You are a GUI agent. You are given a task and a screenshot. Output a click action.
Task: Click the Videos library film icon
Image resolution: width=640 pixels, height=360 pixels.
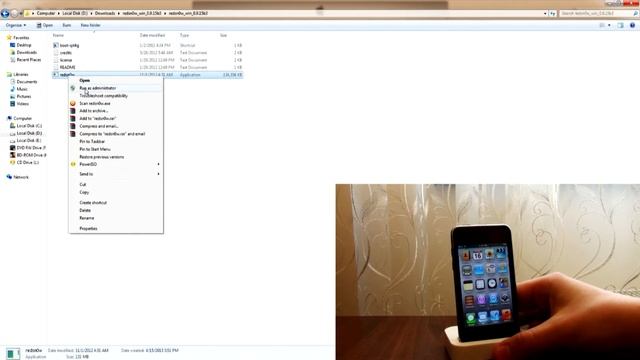(13, 104)
